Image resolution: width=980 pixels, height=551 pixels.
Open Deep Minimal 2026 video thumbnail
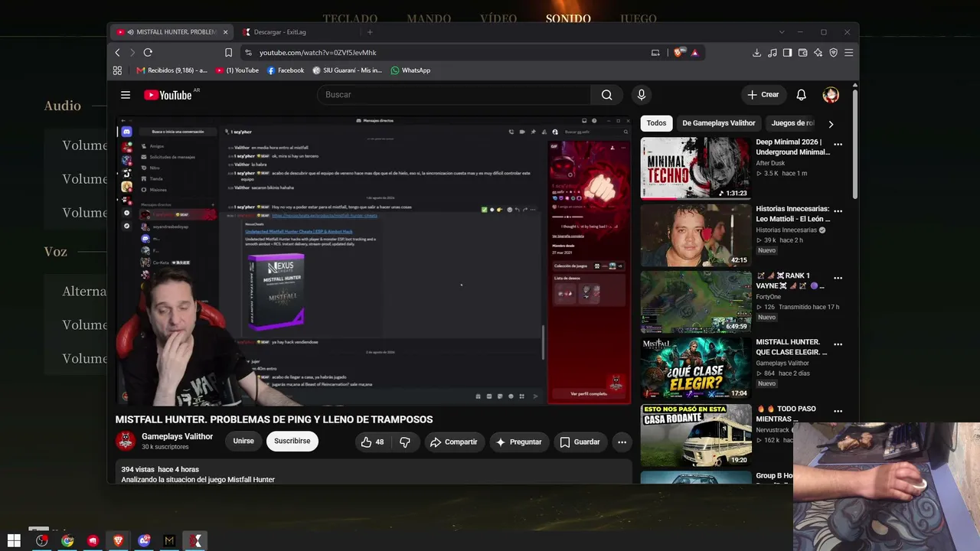tap(696, 168)
